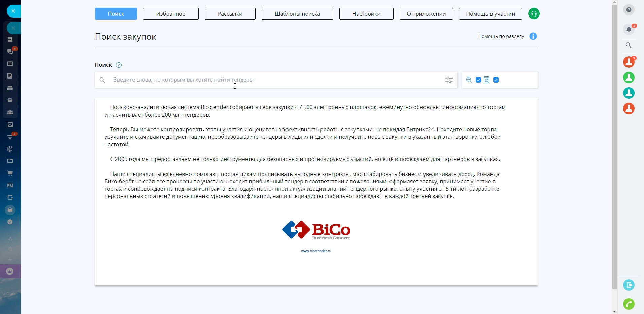
Task: Open the news feed icon in left sidebar
Action: point(10,39)
